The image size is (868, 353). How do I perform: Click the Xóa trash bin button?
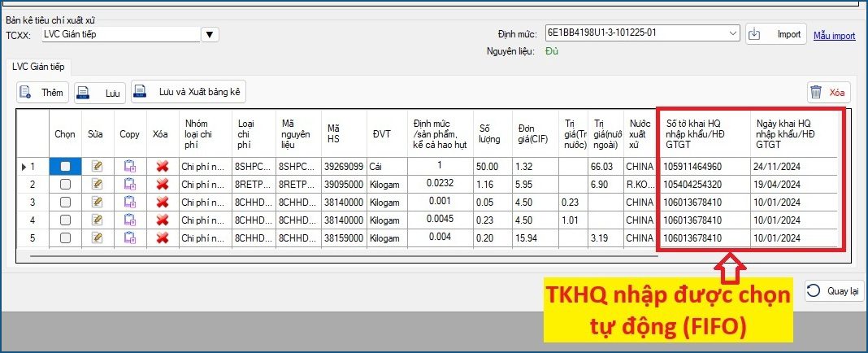(827, 93)
